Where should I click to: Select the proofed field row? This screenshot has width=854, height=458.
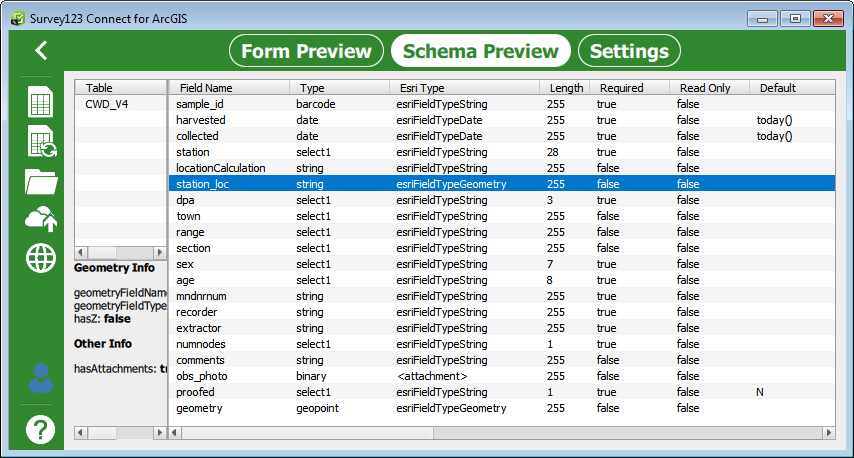point(502,392)
